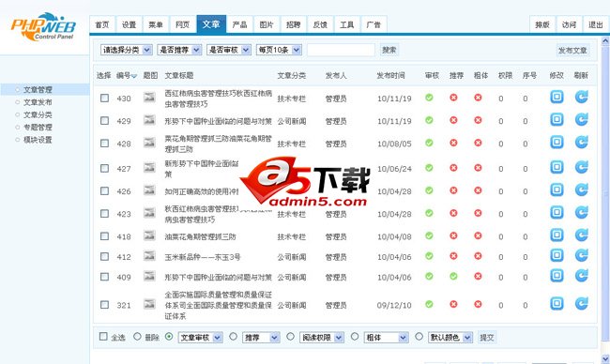Open 文章分类 in the sidebar
The image size is (610, 364).
(38, 114)
